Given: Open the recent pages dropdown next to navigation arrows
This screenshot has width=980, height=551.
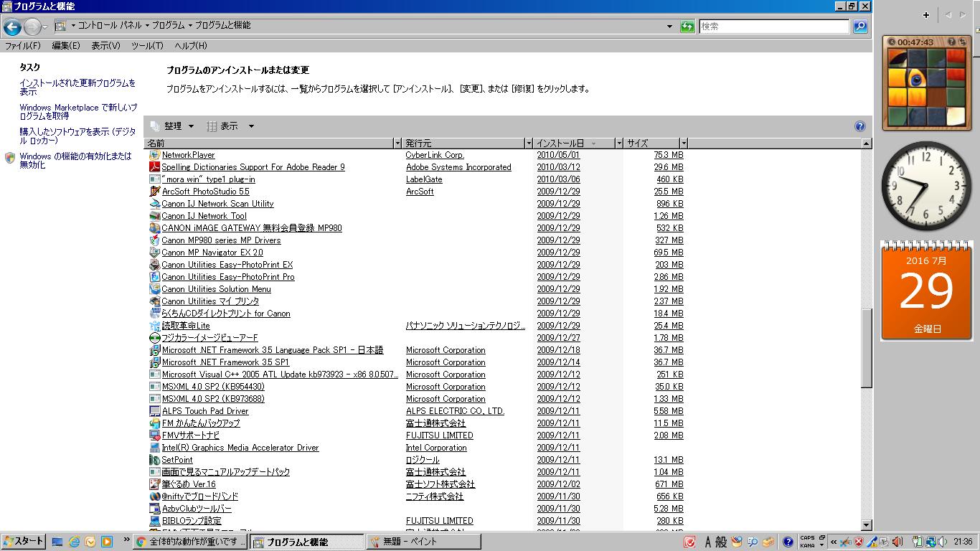Looking at the screenshot, I should click(x=45, y=27).
